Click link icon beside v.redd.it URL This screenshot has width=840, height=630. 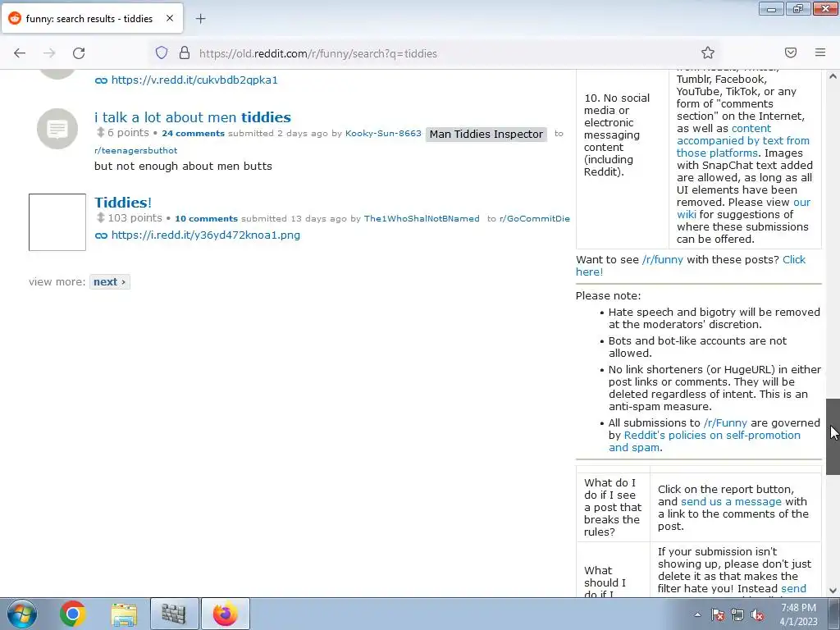(x=101, y=80)
